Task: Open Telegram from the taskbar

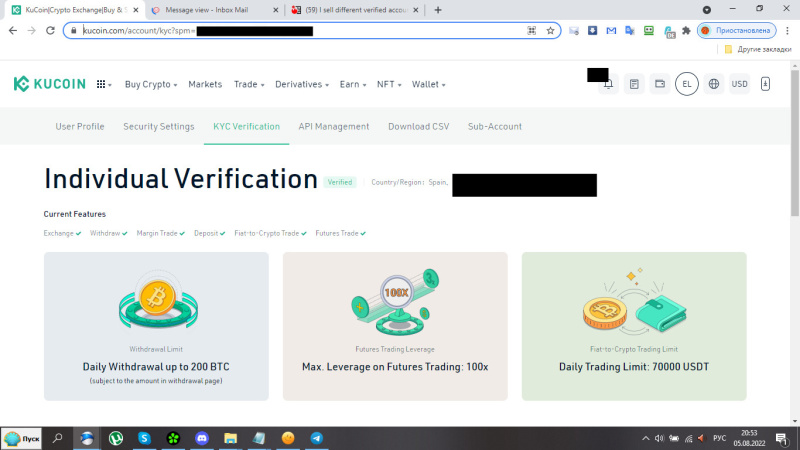Action: pyautogui.click(x=317, y=438)
